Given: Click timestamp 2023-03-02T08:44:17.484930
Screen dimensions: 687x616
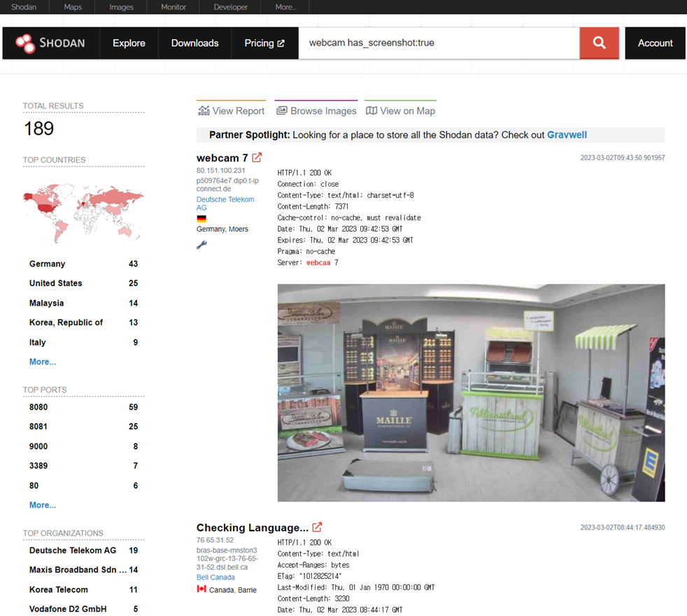Looking at the screenshot, I should (623, 528).
